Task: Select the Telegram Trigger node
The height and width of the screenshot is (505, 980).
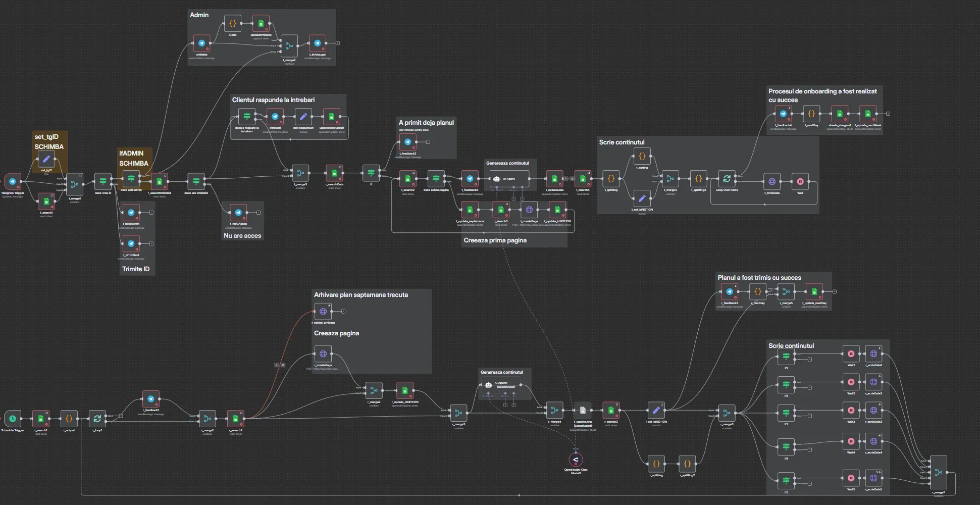Action: 13,182
